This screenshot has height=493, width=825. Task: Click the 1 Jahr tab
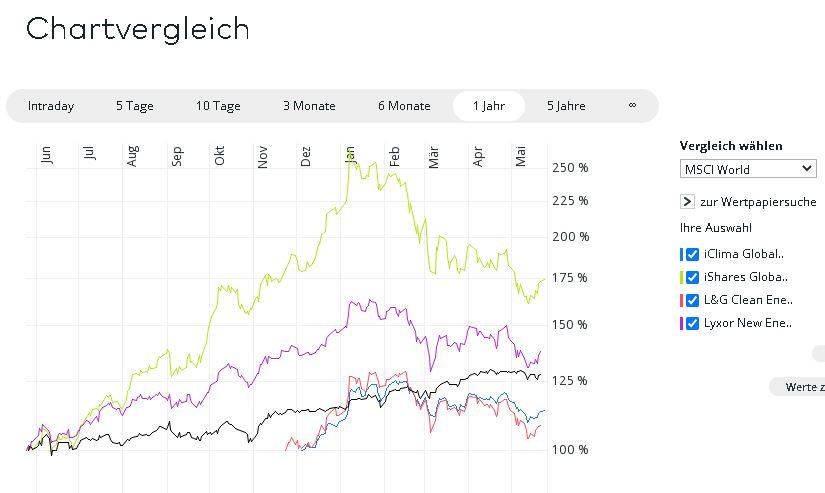tap(489, 106)
